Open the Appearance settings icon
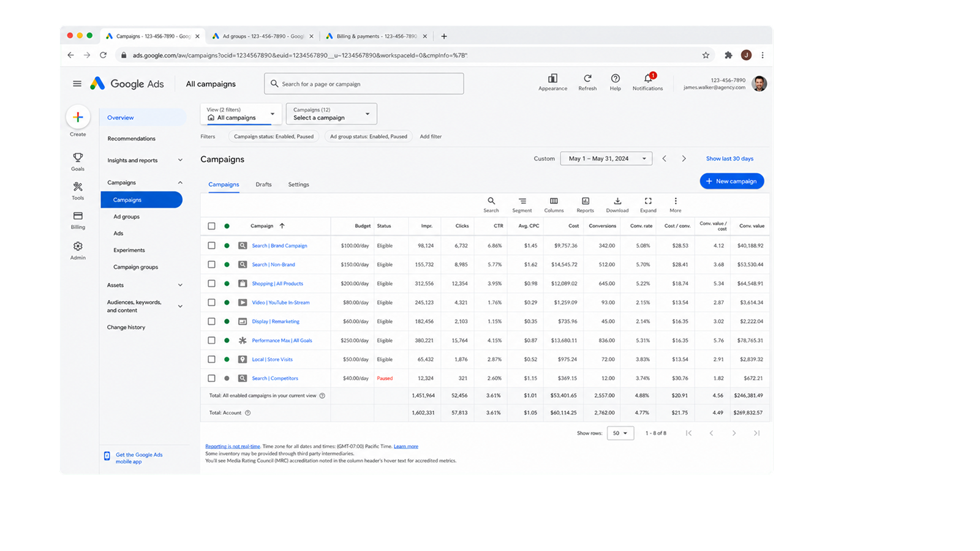Image resolution: width=980 pixels, height=551 pixels. 552,82
